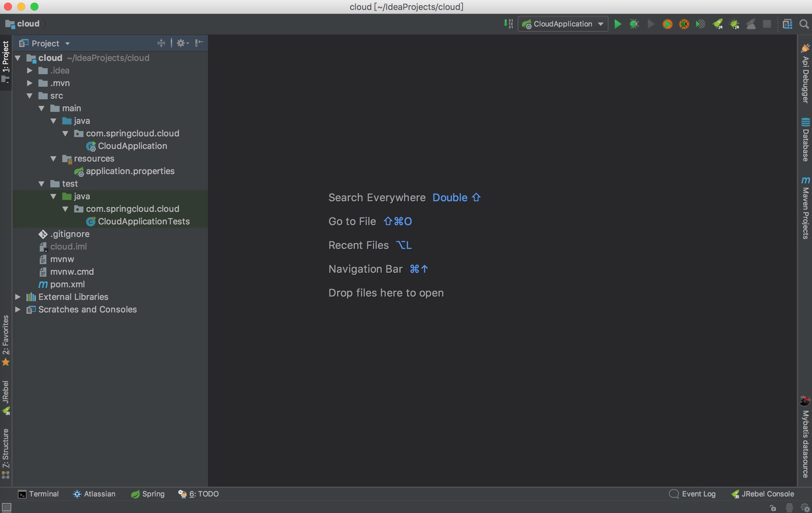Toggle tool window bars bottom-left icon
The image size is (812, 513).
pyautogui.click(x=6, y=507)
